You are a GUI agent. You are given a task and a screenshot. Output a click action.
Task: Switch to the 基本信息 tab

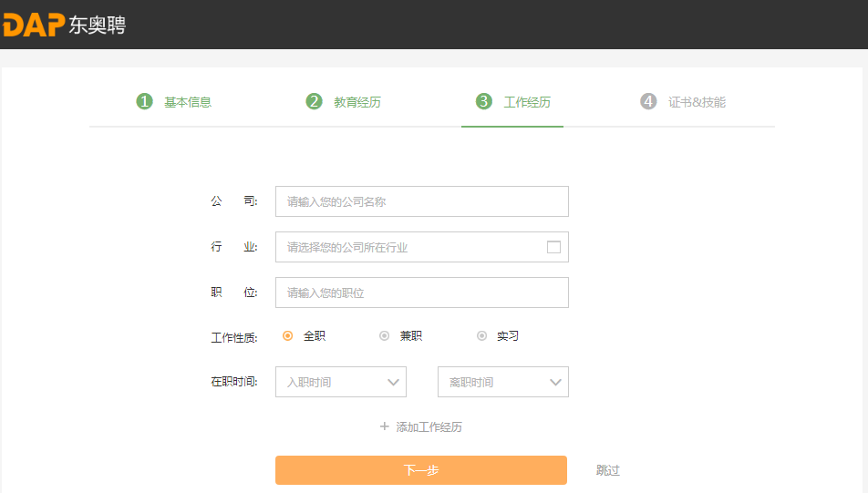[x=188, y=102]
